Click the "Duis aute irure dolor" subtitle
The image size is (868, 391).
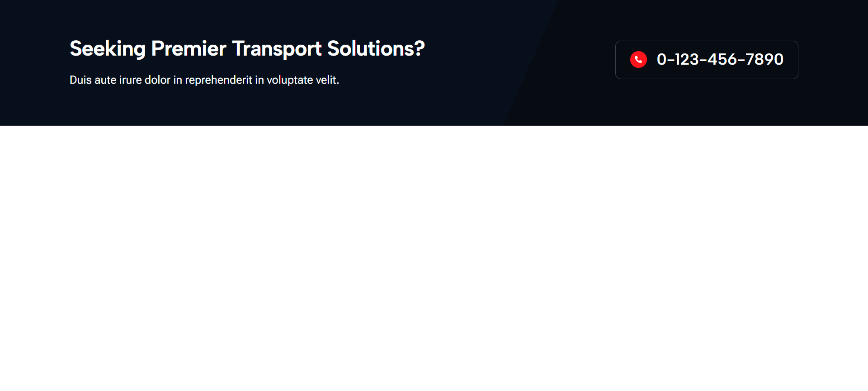(204, 80)
